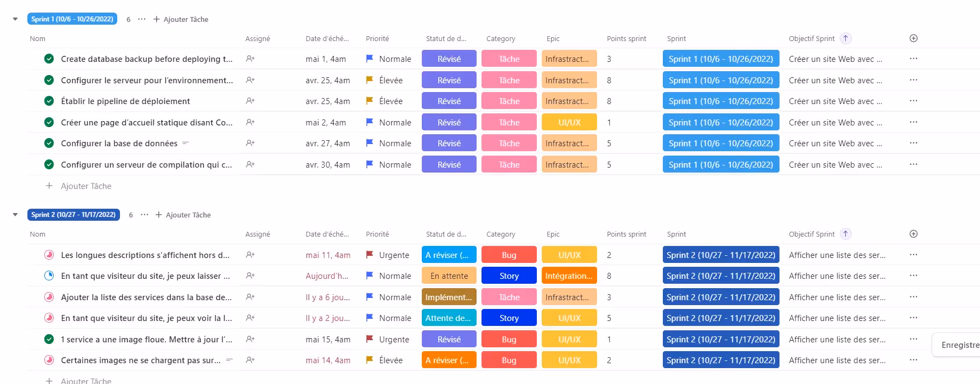Viewport: 980px width, 384px height.
Task: Click the description icon next to 'Configurer la base de données'
Action: pyautogui.click(x=186, y=143)
